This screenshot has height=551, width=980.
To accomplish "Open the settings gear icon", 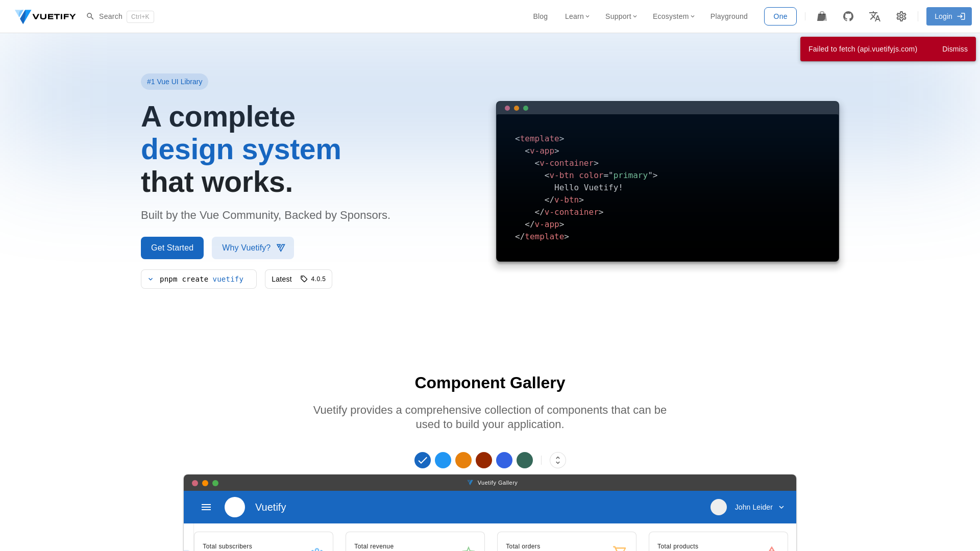I will click(901, 16).
